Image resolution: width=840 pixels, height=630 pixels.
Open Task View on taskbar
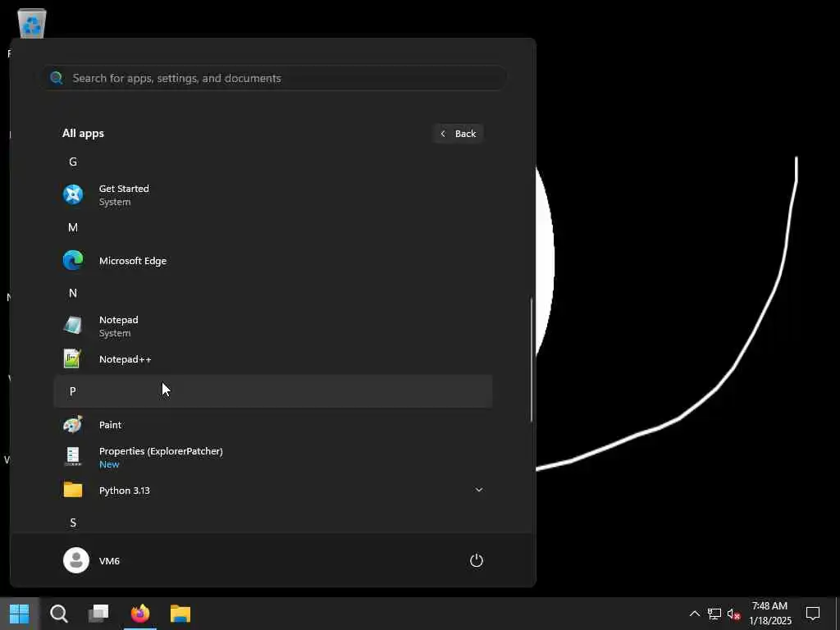(x=98, y=614)
